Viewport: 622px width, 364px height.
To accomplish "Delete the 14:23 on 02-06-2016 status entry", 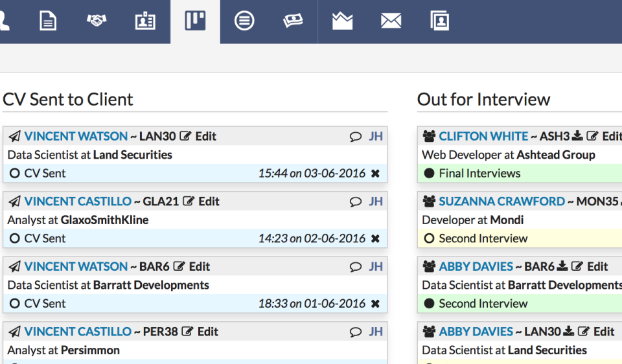I will (375, 238).
